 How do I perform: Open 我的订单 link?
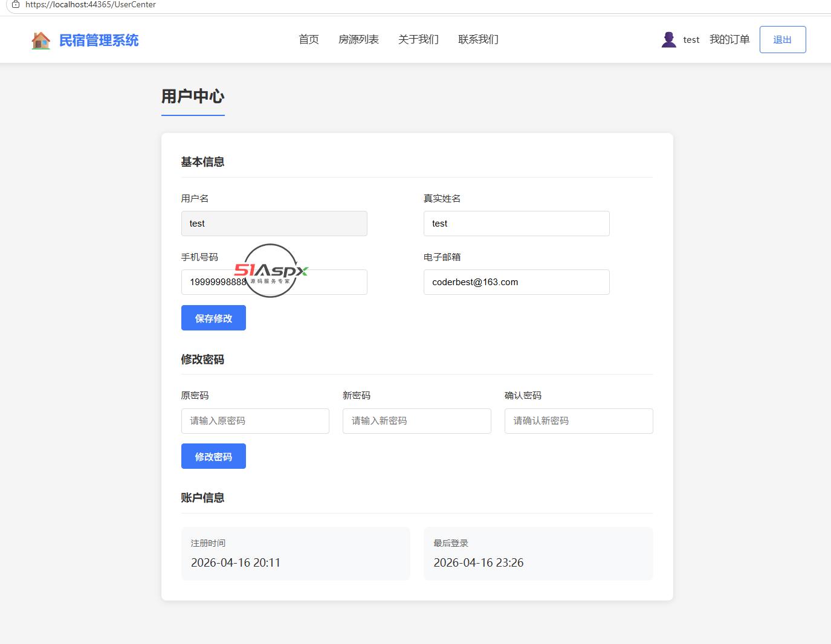[729, 39]
